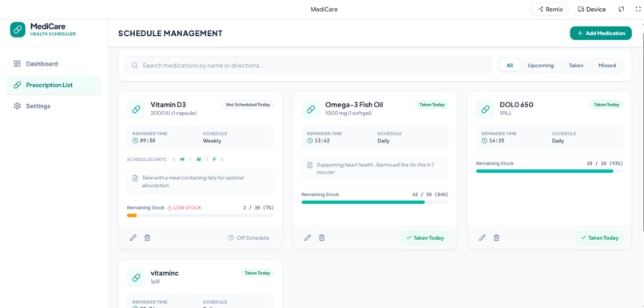Click the Omega-3 Fish Oil pill icon
644x308 pixels.
pos(311,109)
